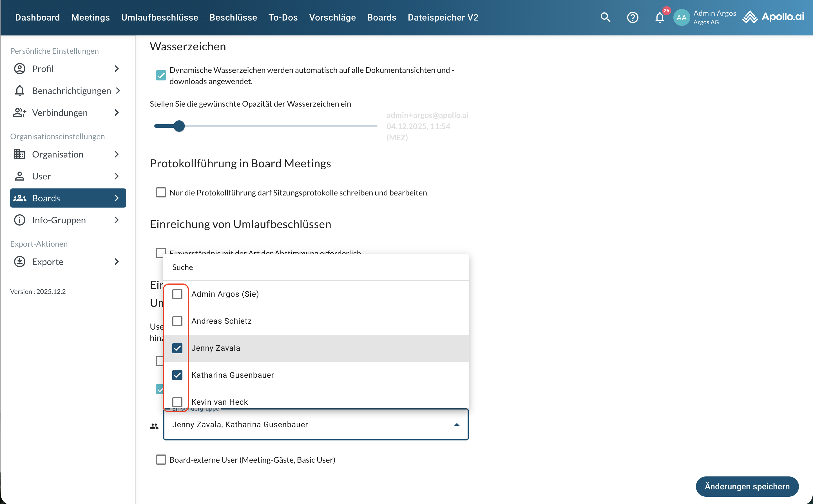Expand the Organisation settings chevron
The height and width of the screenshot is (504, 813).
[x=117, y=154]
